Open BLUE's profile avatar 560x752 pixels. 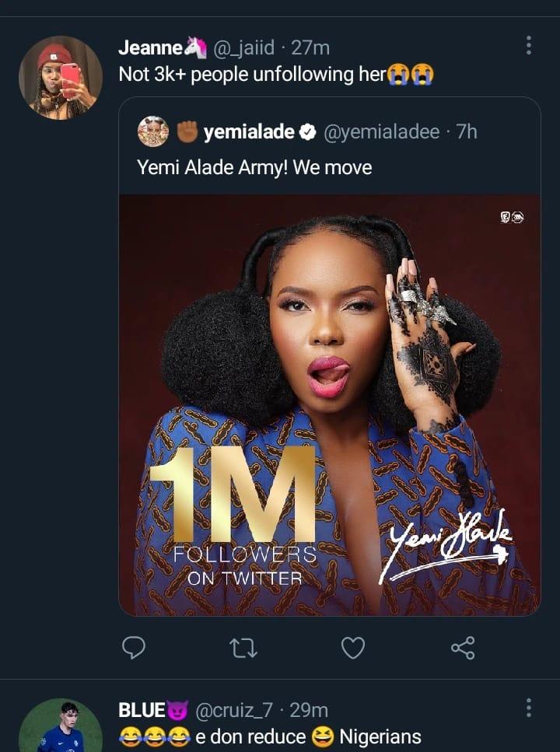coord(61,729)
